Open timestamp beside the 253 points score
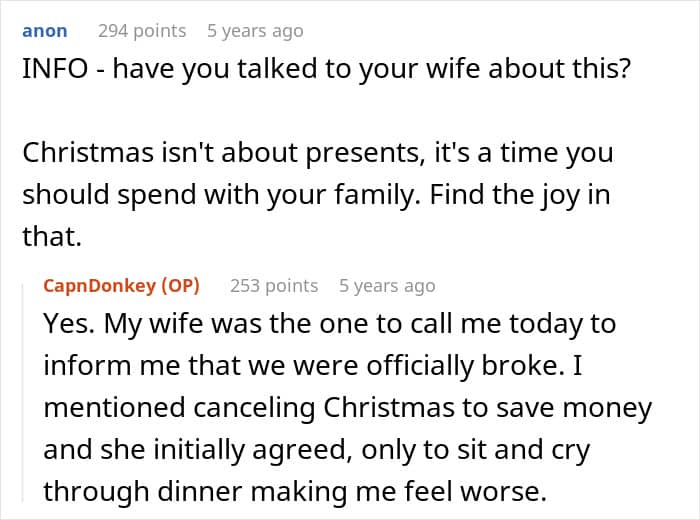 [x=387, y=285]
